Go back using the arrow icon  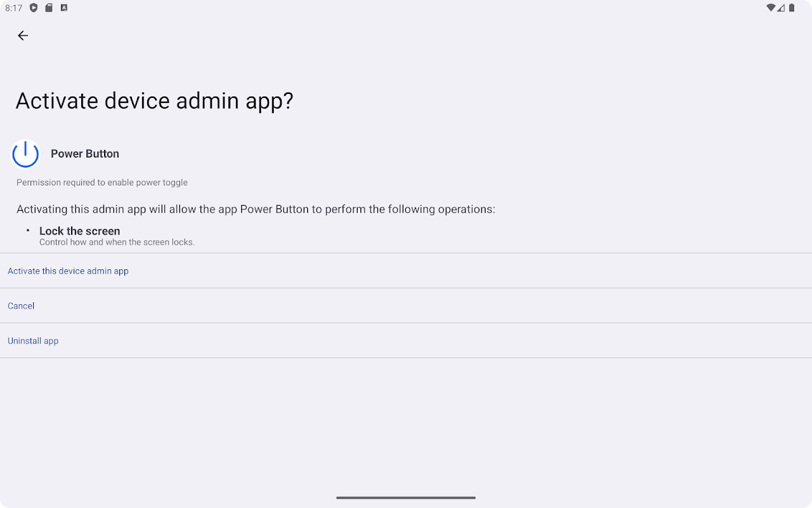(23, 36)
